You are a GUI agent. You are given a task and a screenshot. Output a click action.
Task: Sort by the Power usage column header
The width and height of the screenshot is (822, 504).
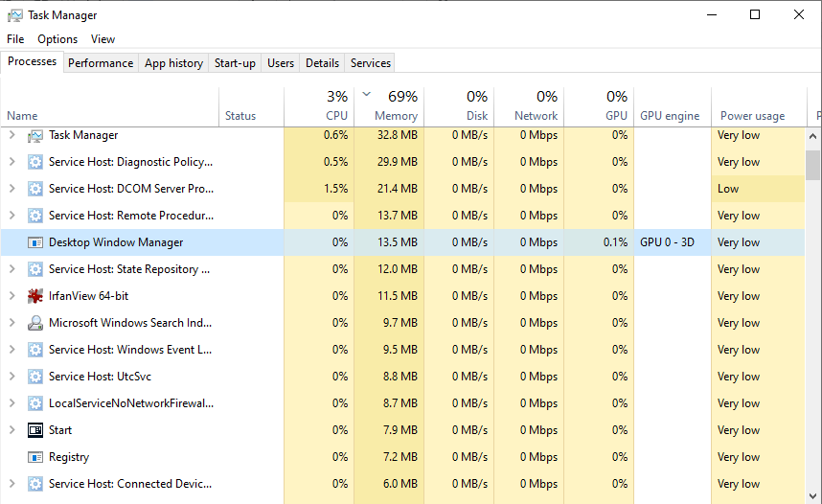tap(759, 107)
